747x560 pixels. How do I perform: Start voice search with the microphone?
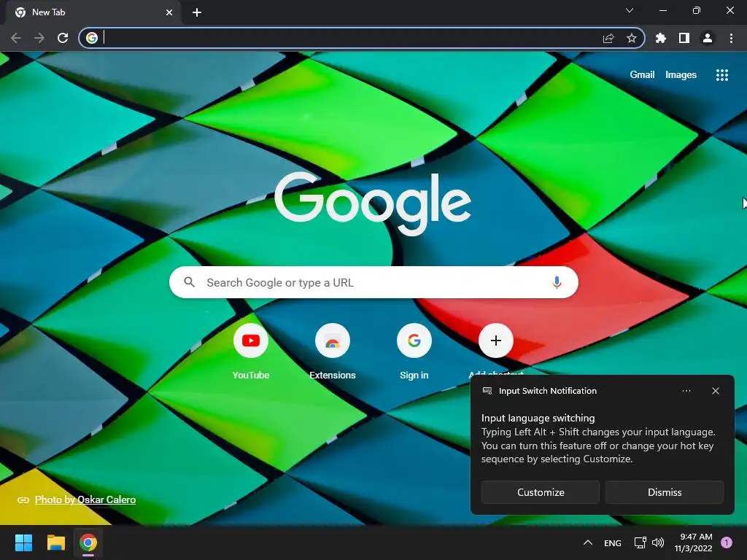(x=557, y=282)
